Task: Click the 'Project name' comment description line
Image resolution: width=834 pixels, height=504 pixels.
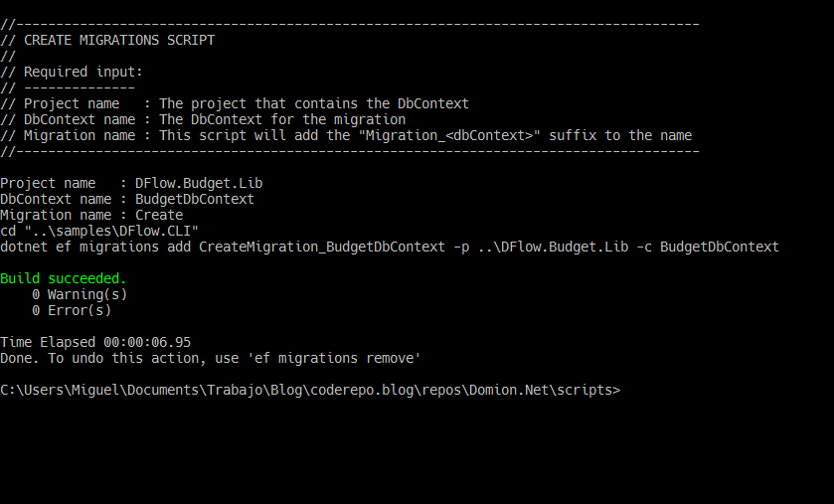Action: pyautogui.click(x=235, y=103)
